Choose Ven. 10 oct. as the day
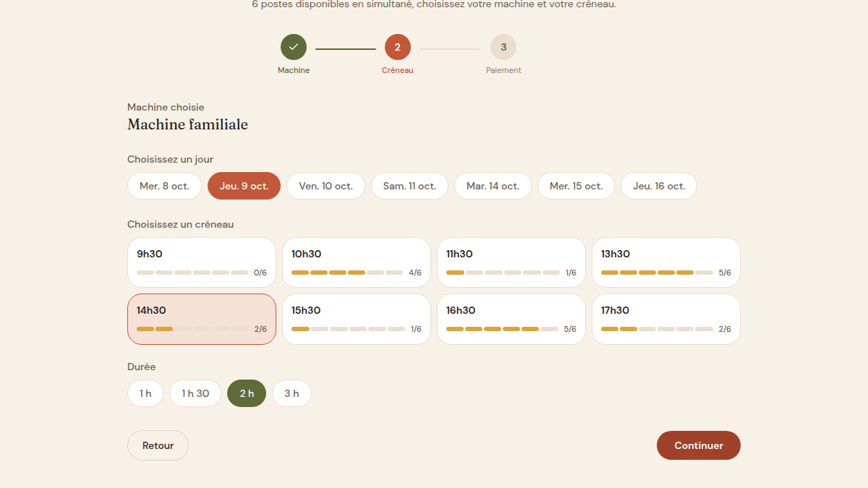 [325, 186]
